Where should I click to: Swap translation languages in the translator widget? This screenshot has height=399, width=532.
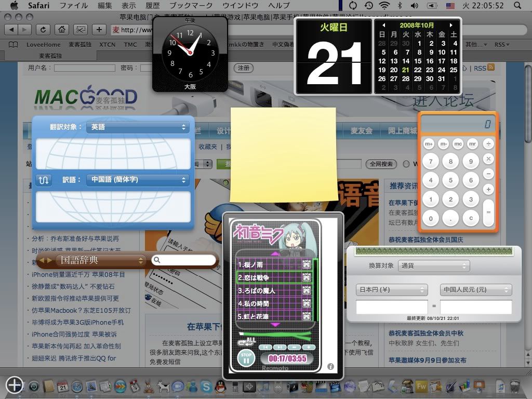pos(44,180)
